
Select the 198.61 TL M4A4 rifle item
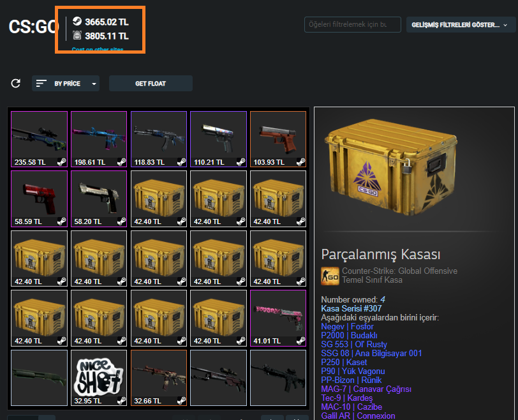tap(99, 139)
